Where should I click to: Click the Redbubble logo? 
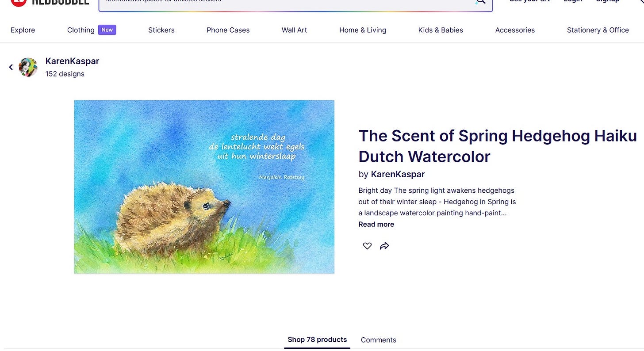[x=50, y=2]
